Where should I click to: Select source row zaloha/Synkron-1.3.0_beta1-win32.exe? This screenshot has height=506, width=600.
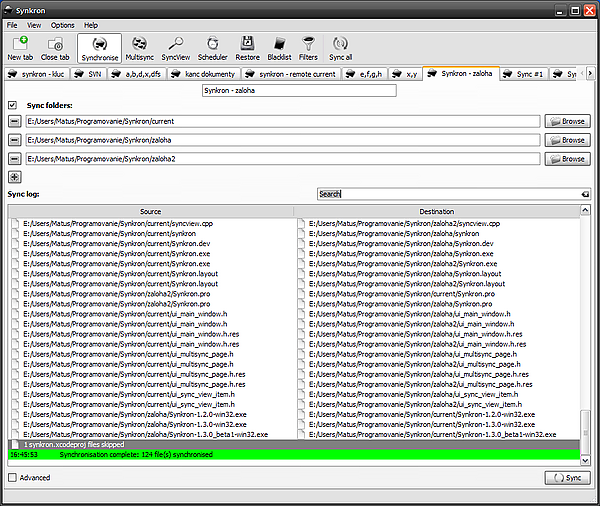pyautogui.click(x=145, y=434)
